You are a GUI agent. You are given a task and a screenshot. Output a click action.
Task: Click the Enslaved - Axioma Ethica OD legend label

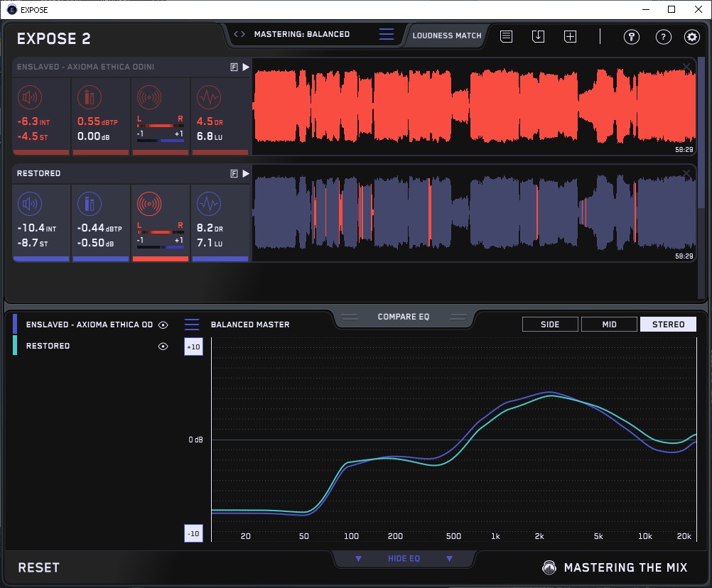click(x=90, y=325)
